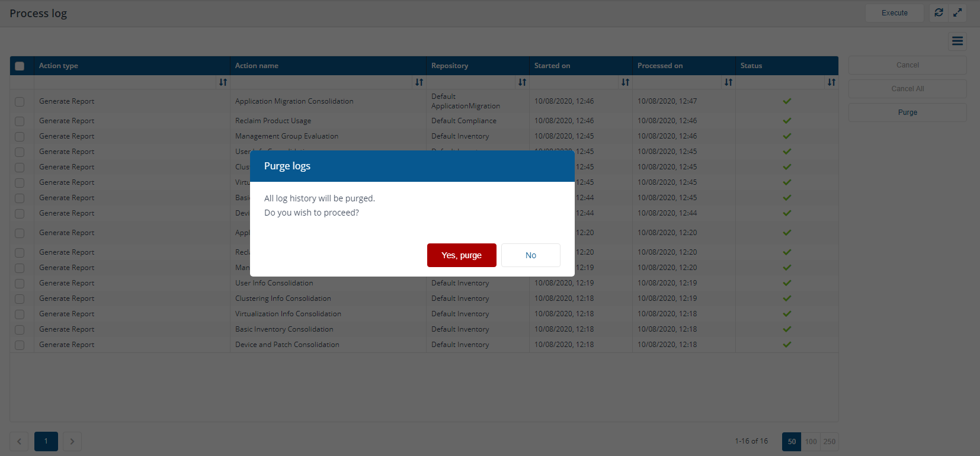Viewport: 980px width, 456px height.
Task: Confirm with Yes, purge button
Action: (462, 255)
